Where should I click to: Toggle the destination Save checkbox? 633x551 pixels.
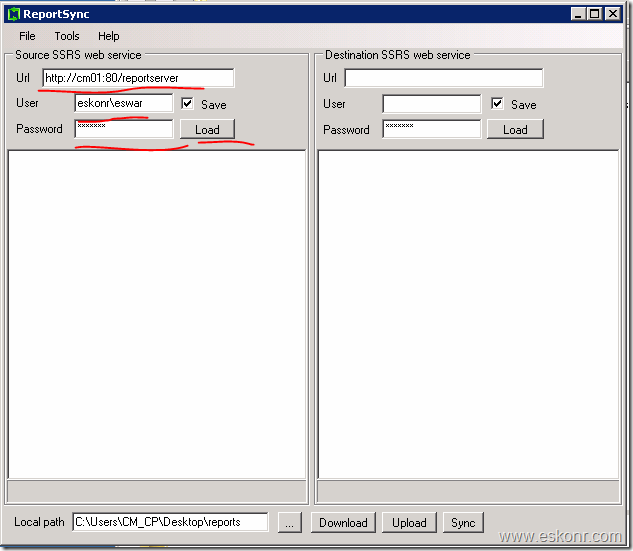(497, 104)
